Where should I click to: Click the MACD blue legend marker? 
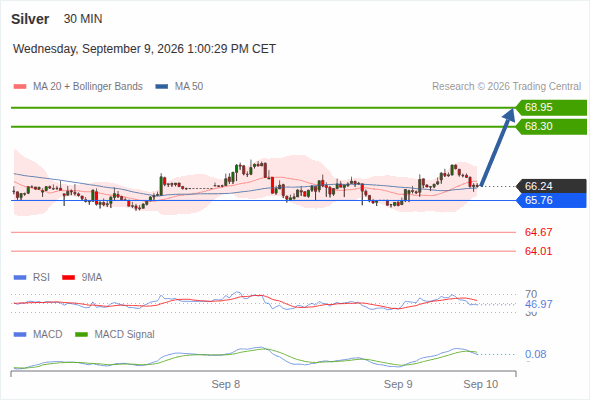(x=20, y=335)
